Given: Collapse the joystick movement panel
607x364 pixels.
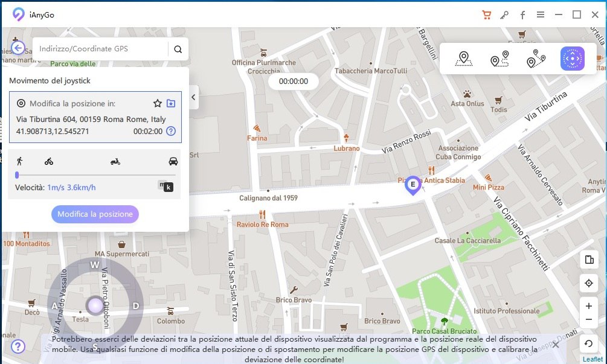Looking at the screenshot, I should (x=194, y=97).
